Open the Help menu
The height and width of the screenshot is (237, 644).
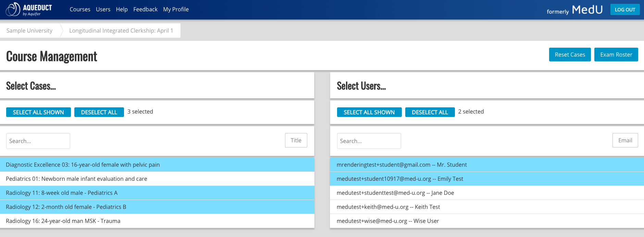click(x=122, y=10)
